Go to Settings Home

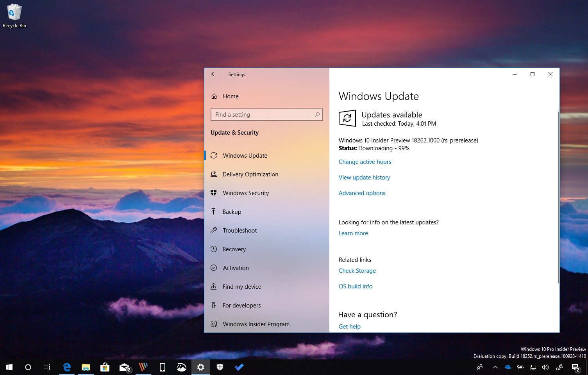click(267, 96)
